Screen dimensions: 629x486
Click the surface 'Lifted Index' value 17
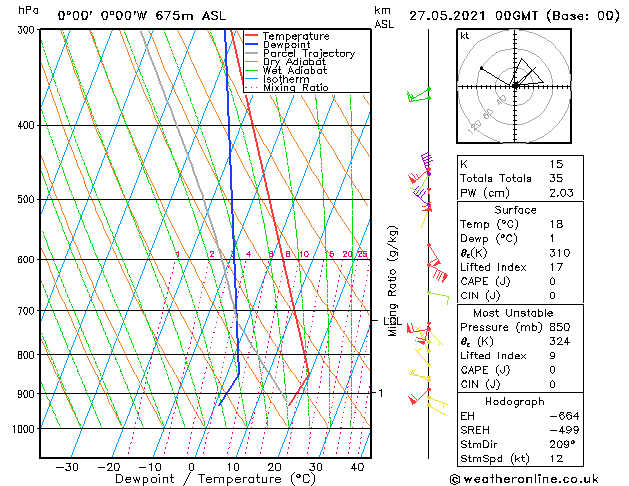pos(556,267)
